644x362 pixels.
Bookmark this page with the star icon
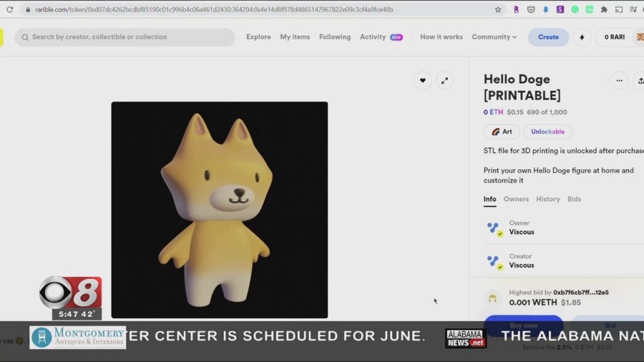[x=498, y=9]
